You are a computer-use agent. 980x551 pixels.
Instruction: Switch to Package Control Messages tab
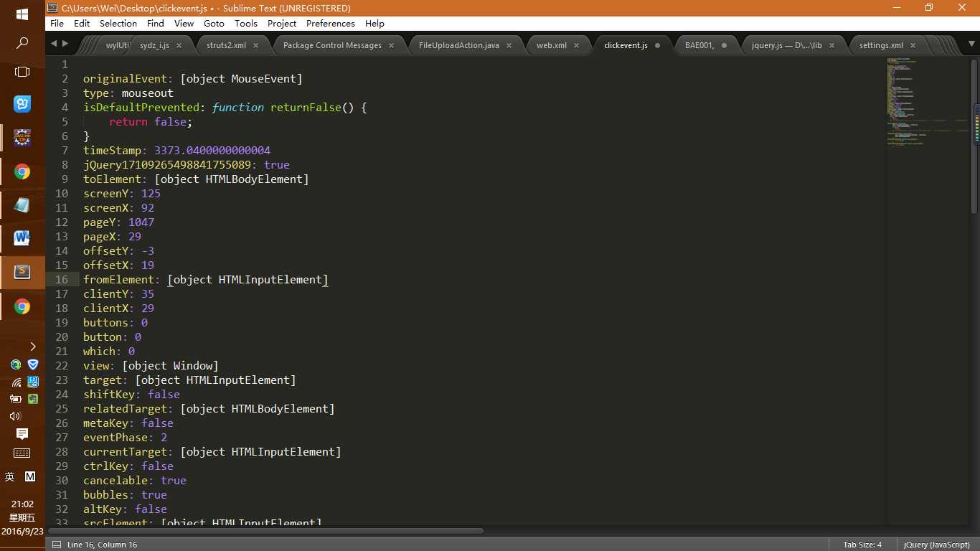pos(332,45)
